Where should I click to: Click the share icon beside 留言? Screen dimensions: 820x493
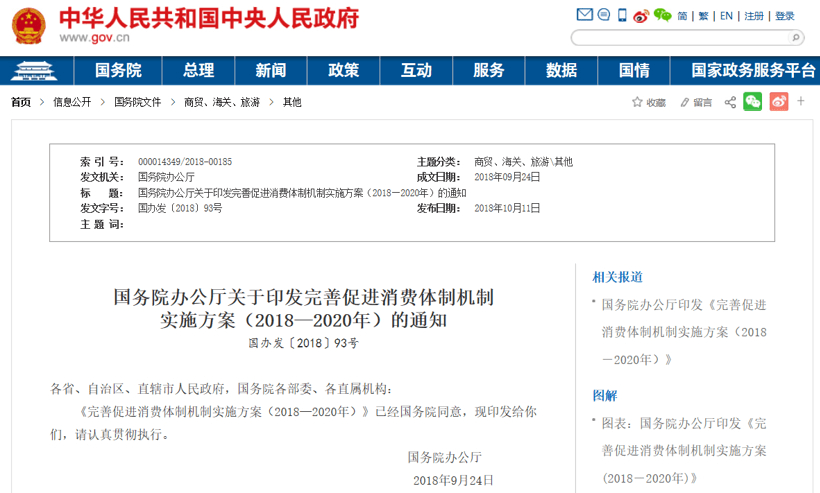(x=731, y=102)
